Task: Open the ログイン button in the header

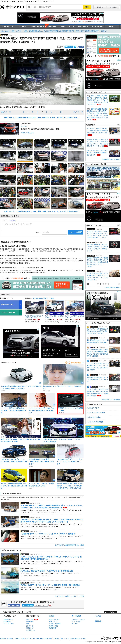Action: (x=100, y=7)
